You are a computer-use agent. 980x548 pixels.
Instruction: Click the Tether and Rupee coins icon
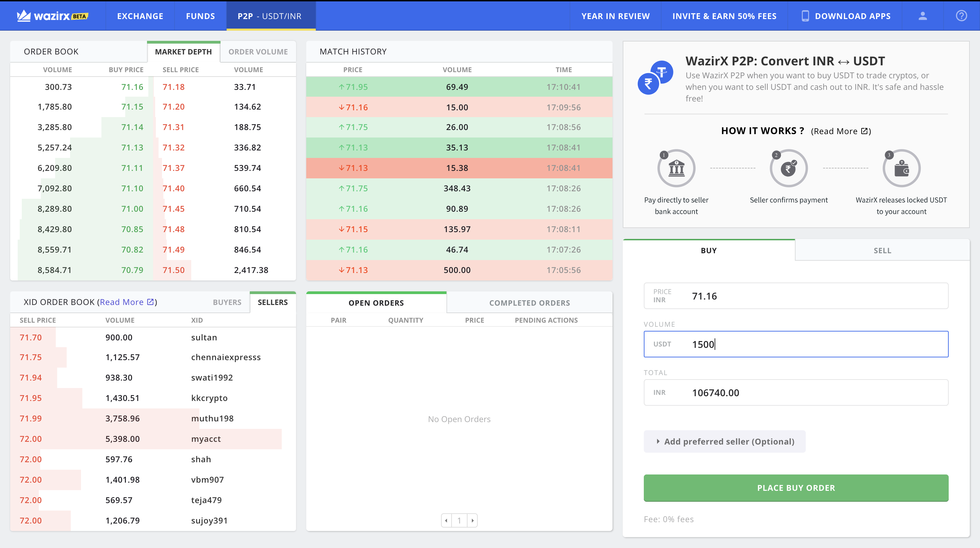pyautogui.click(x=655, y=78)
